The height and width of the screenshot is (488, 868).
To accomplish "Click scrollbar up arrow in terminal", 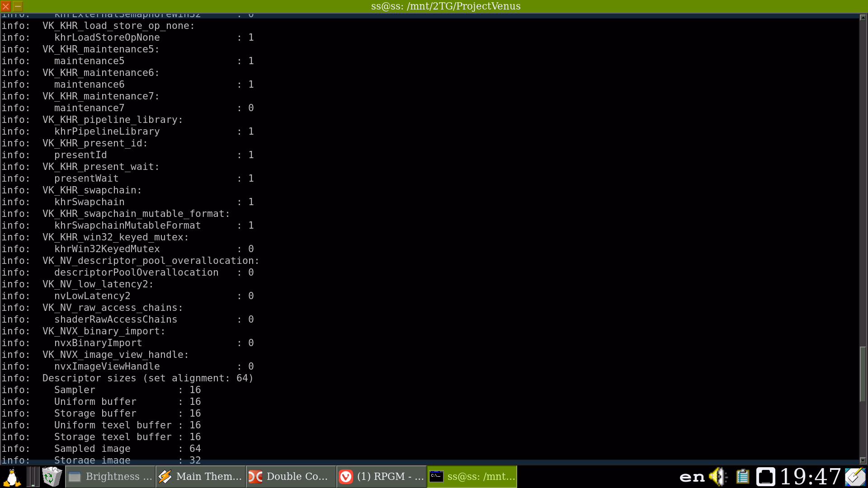I will point(863,17).
